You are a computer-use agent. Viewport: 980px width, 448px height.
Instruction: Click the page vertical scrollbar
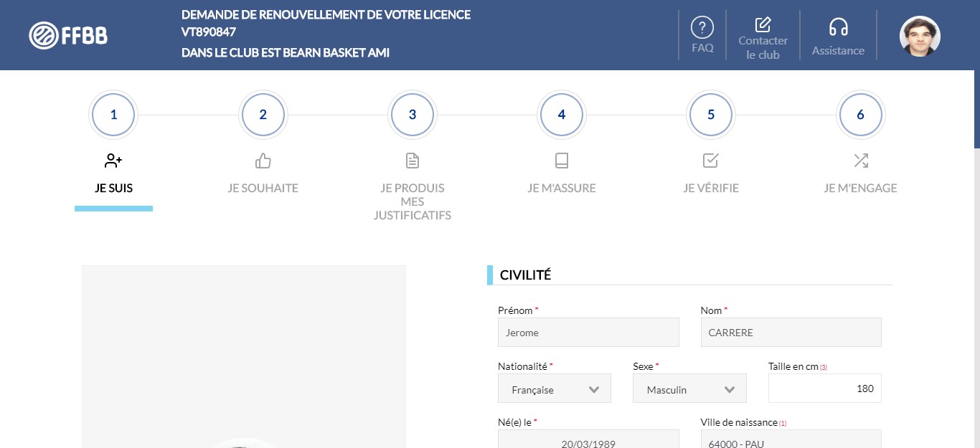pyautogui.click(x=976, y=215)
